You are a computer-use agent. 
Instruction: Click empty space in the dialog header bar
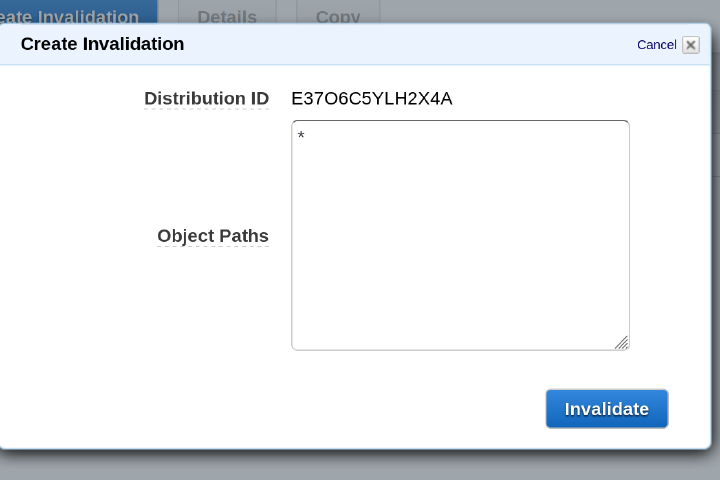coord(400,44)
